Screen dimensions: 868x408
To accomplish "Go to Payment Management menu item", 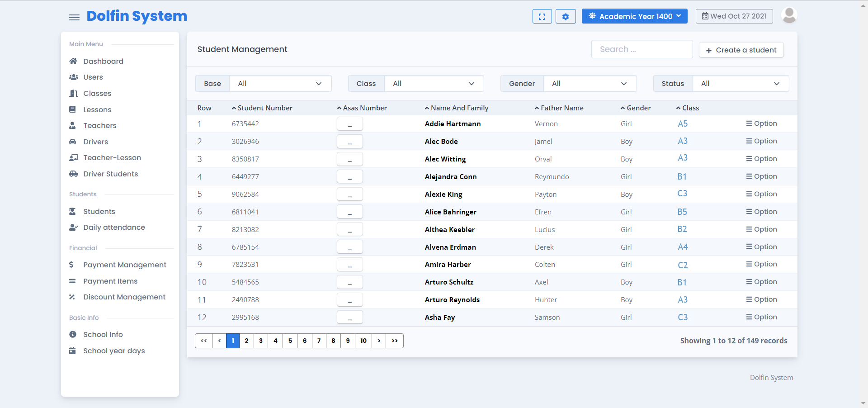I will [x=125, y=265].
